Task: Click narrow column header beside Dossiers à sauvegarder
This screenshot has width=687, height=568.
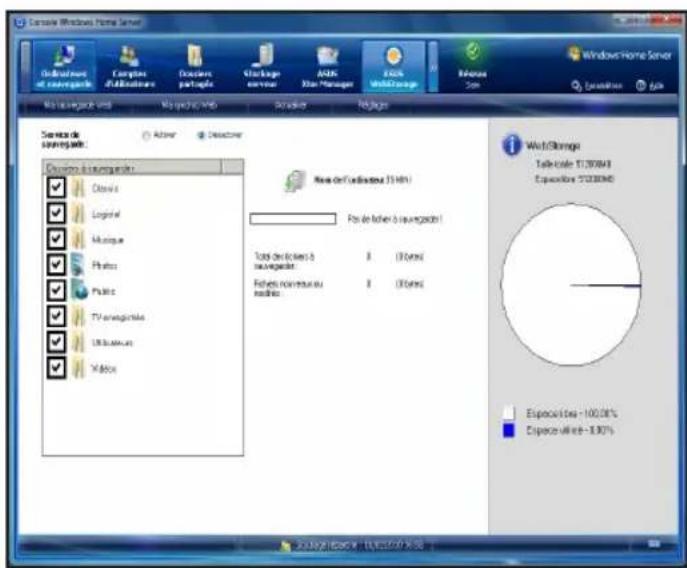Action: click(233, 167)
